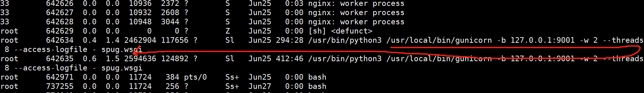
Task: Click bash PID 737255
Action: coord(60,86)
